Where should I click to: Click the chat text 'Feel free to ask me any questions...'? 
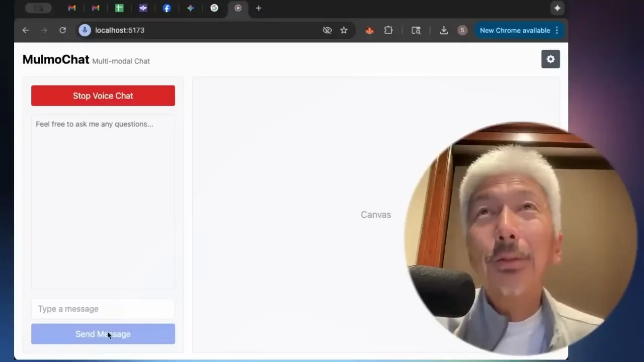[95, 124]
